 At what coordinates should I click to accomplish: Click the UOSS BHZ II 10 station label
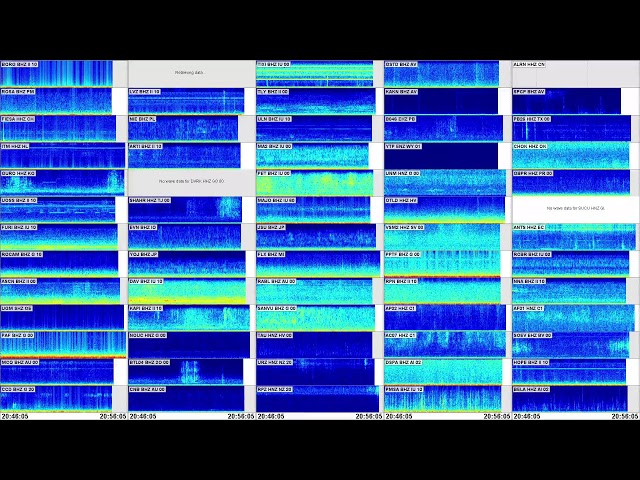pos(19,200)
